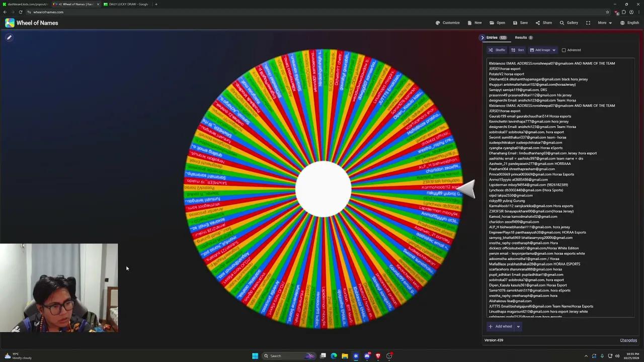Open the Windows Start menu
644x362 pixels.
pyautogui.click(x=255, y=356)
